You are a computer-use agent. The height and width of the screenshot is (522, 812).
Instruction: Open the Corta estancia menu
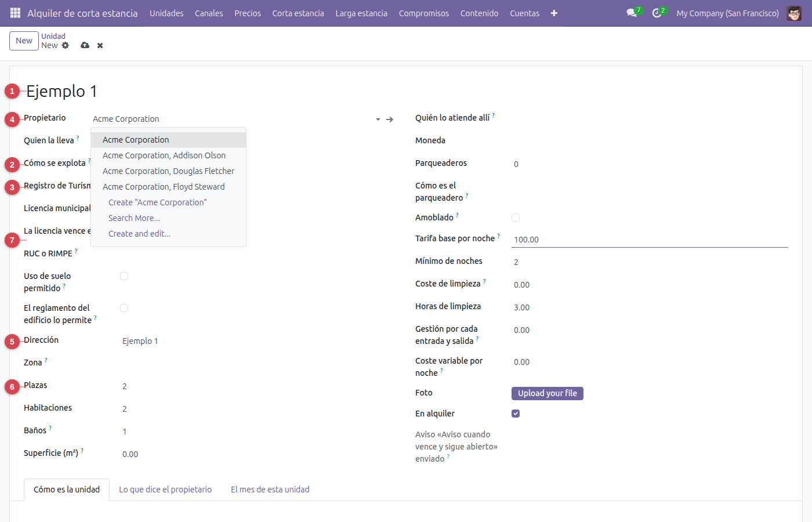tap(298, 13)
